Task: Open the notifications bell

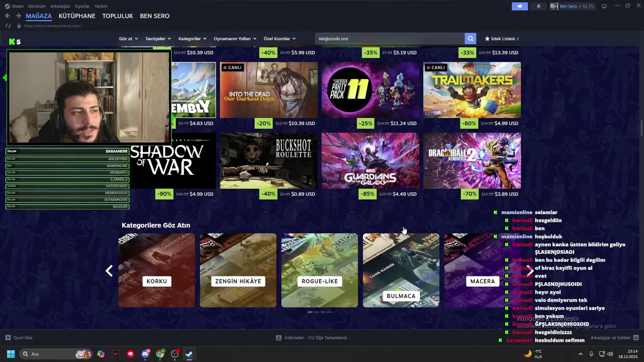Action: (538, 6)
